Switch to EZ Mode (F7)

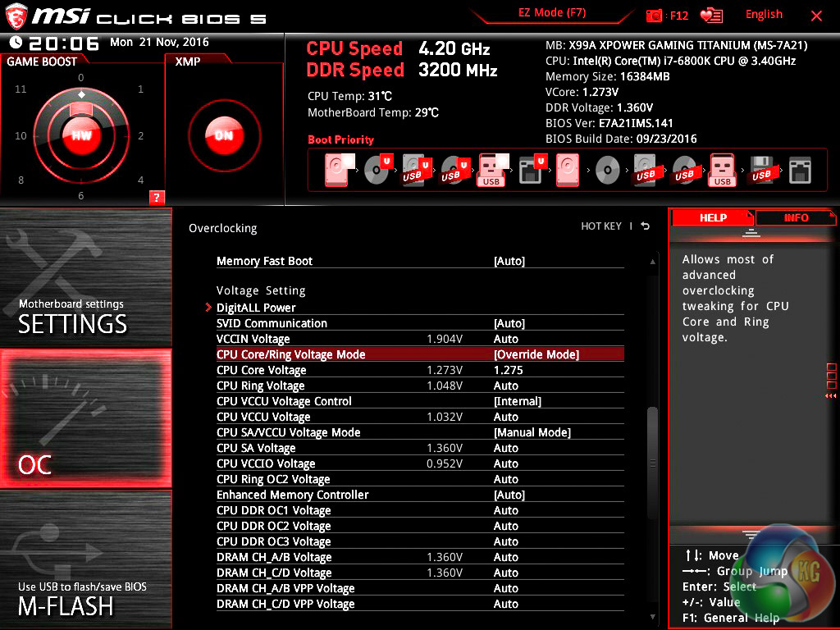coord(552,13)
